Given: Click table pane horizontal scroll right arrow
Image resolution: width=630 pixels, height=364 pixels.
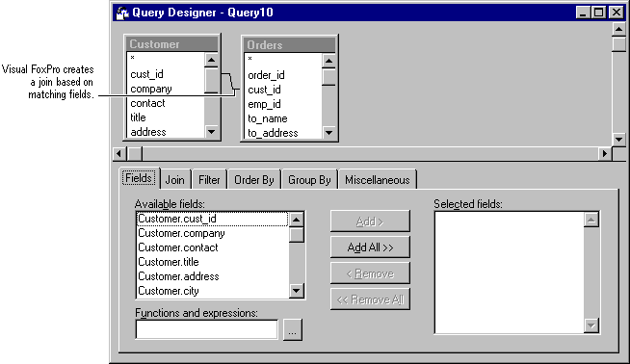Looking at the screenshot, I should pyautogui.click(x=605, y=153).
